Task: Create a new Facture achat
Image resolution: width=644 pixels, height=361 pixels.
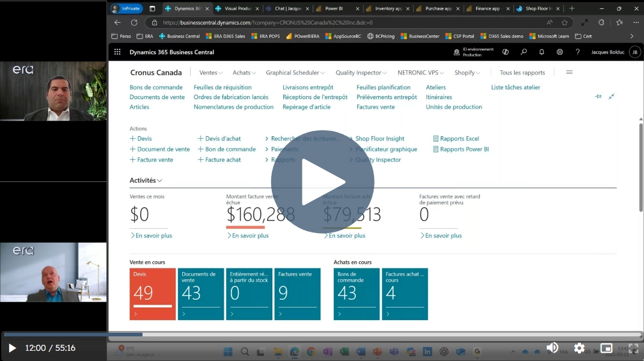Action: (219, 160)
